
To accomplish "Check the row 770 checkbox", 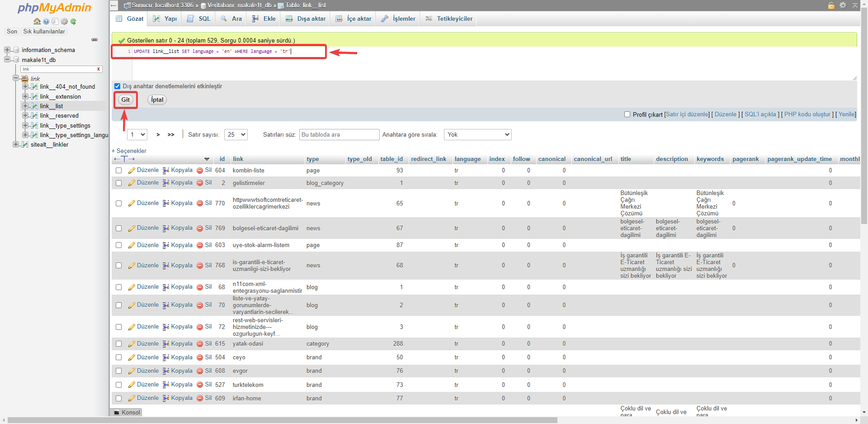I will pos(118,203).
